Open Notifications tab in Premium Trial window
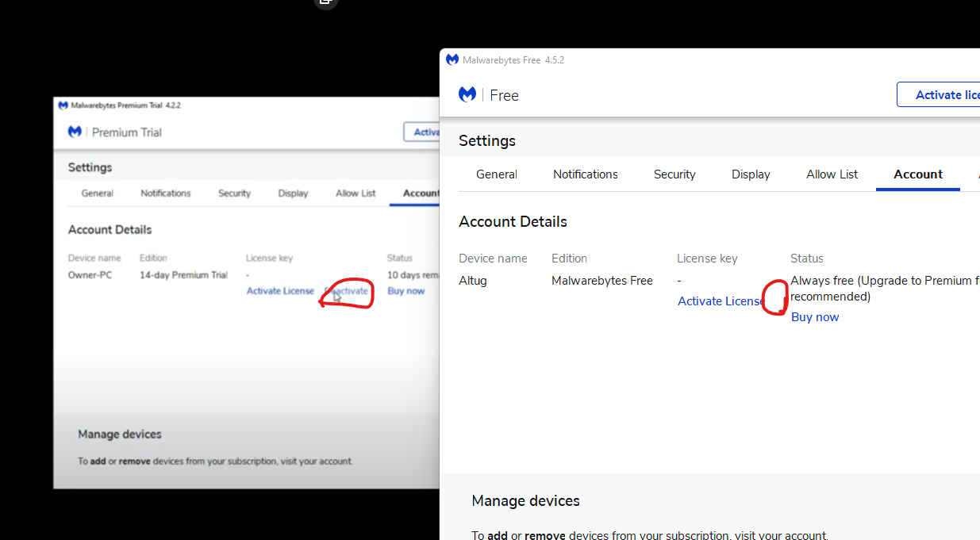Image resolution: width=980 pixels, height=540 pixels. point(166,193)
